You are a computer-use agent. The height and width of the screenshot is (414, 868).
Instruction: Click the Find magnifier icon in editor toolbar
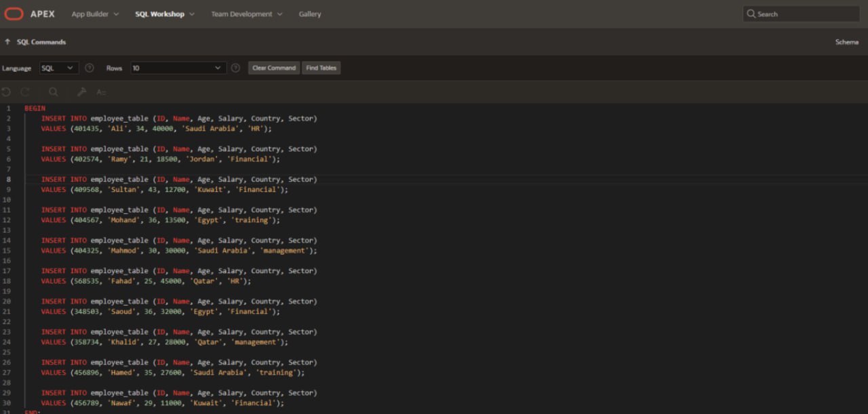pos(54,92)
